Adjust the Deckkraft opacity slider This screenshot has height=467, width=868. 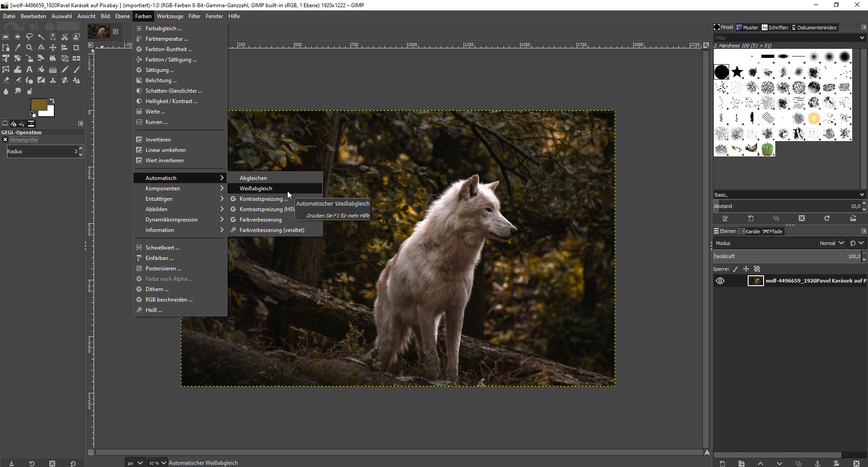coord(787,256)
